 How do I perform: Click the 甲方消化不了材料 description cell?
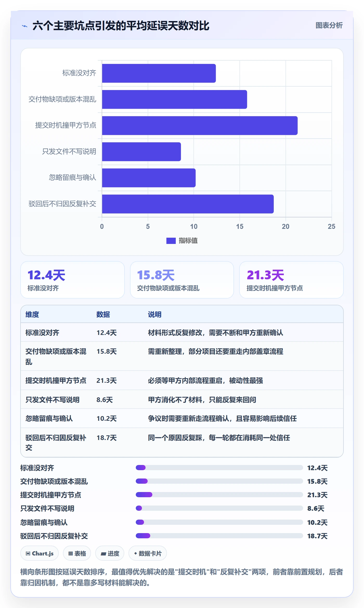click(x=202, y=400)
